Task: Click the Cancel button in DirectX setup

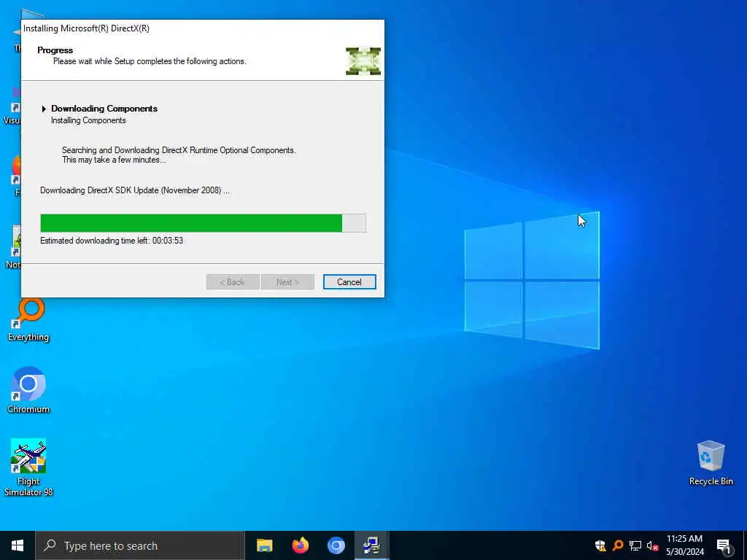Action: [x=349, y=282]
